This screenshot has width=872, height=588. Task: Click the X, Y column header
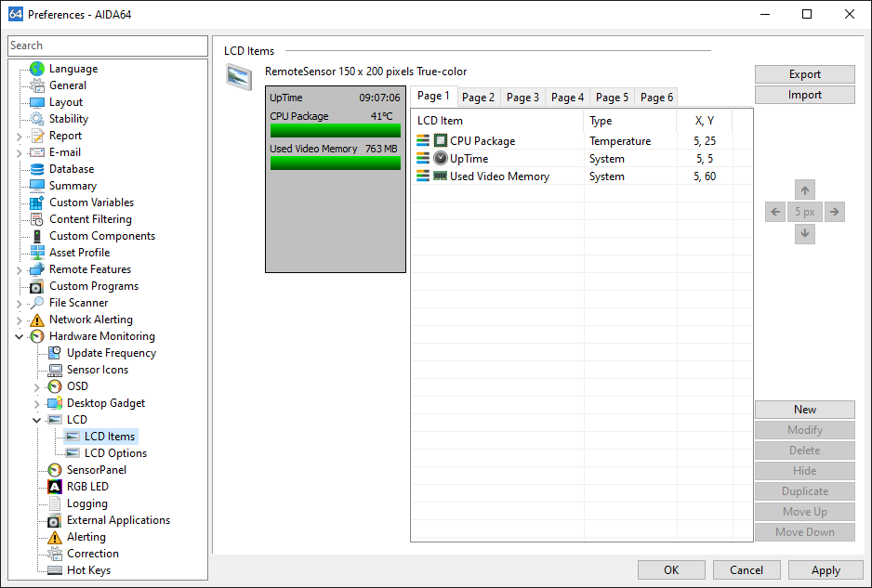click(x=705, y=121)
